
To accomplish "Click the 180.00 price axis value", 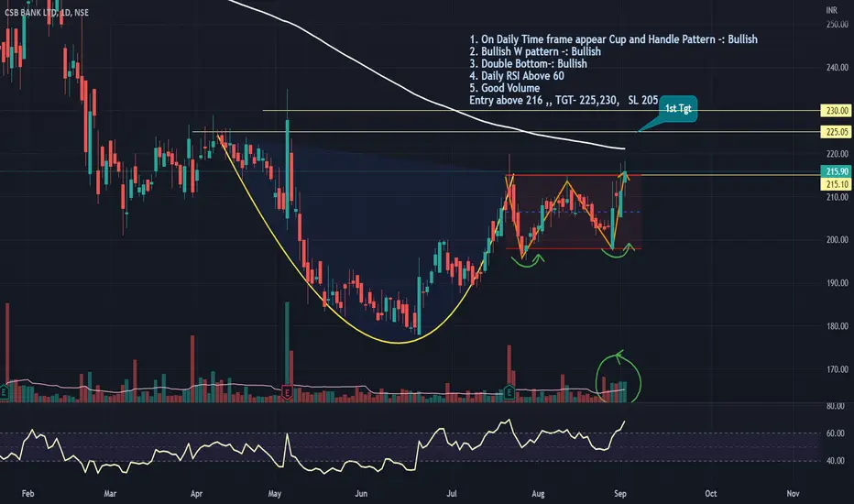I will (838, 326).
